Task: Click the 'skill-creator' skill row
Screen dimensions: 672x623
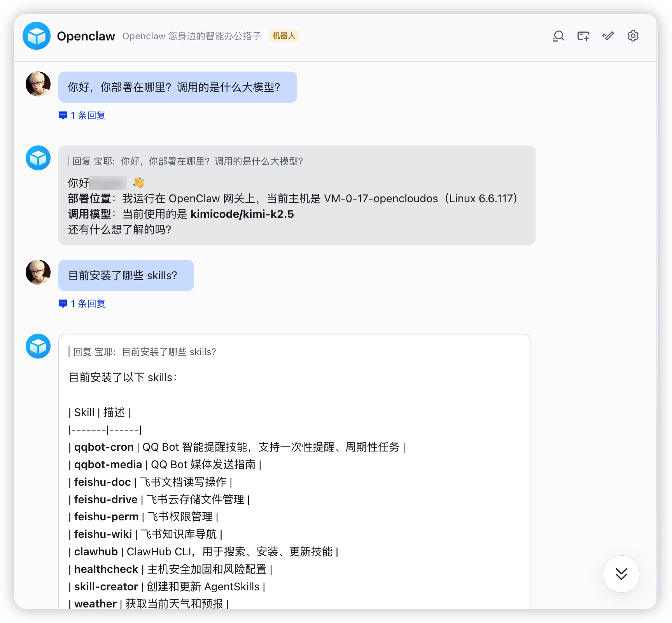Action: point(167,587)
